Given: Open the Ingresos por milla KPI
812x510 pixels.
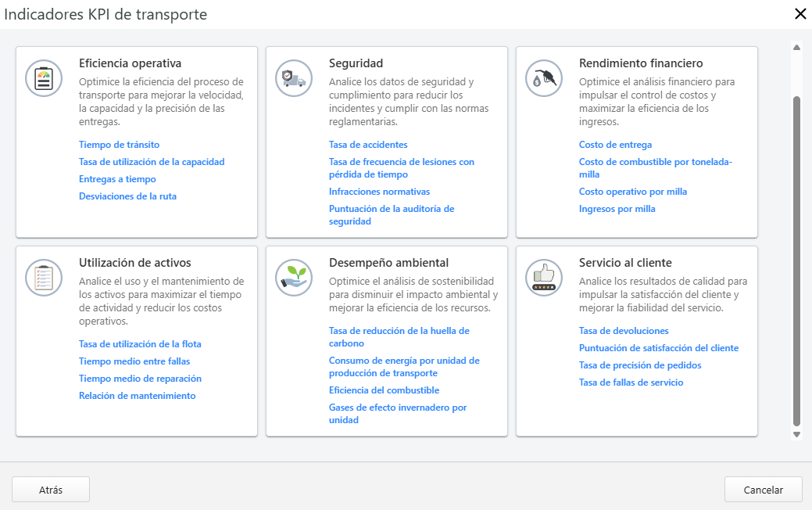Looking at the screenshot, I should pos(617,208).
